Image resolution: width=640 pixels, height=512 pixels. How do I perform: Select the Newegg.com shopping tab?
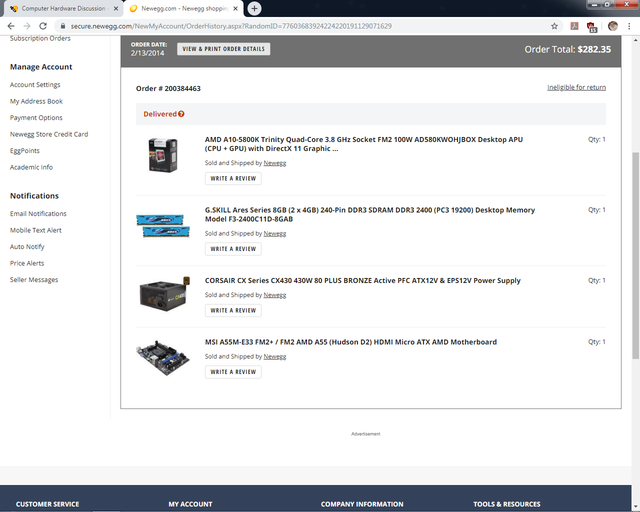(184, 8)
